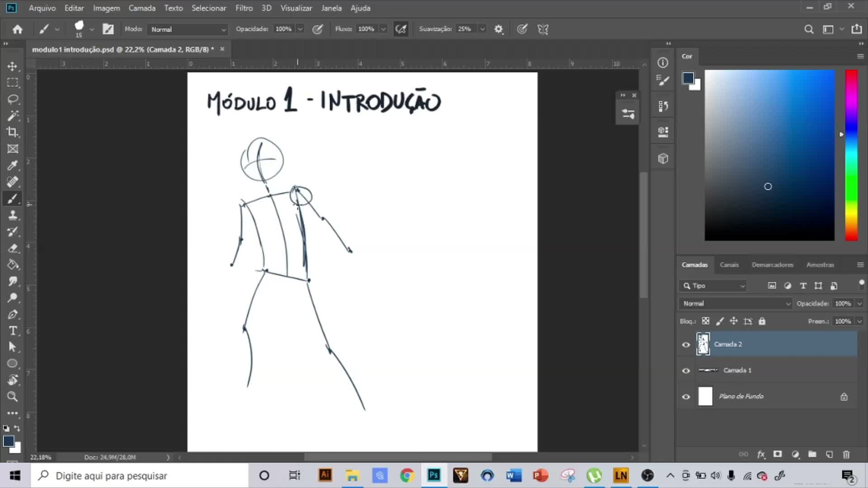Open the Windows Start menu
Screen dimensions: 868x488
coord(15,475)
